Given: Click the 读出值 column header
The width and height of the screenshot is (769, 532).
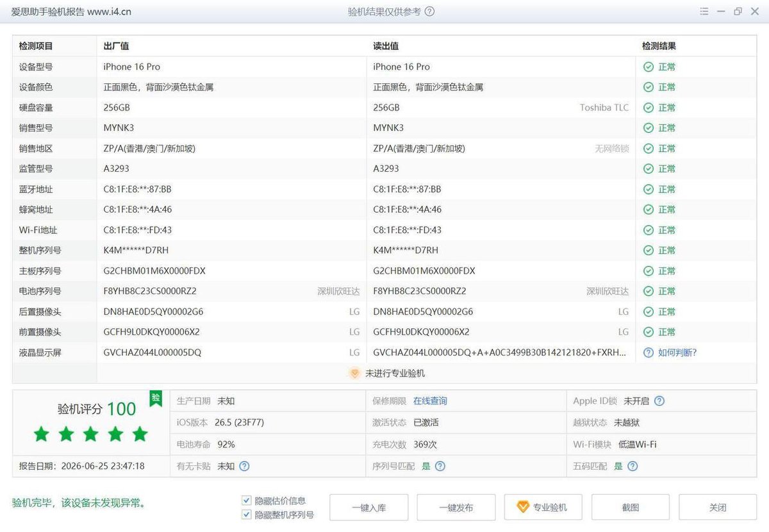Looking at the screenshot, I should (x=386, y=46).
